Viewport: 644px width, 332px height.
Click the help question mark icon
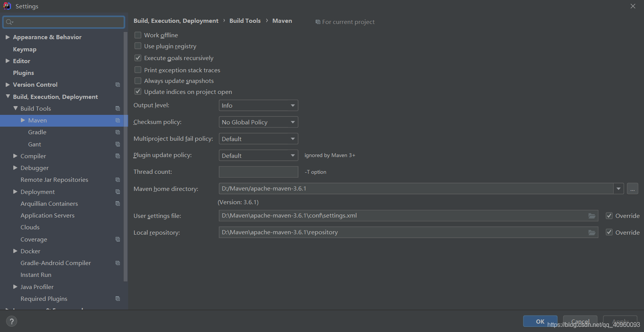pyautogui.click(x=11, y=321)
